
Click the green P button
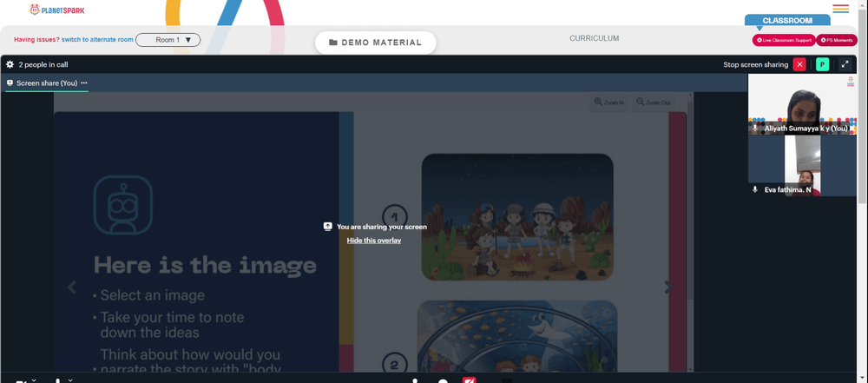point(822,64)
